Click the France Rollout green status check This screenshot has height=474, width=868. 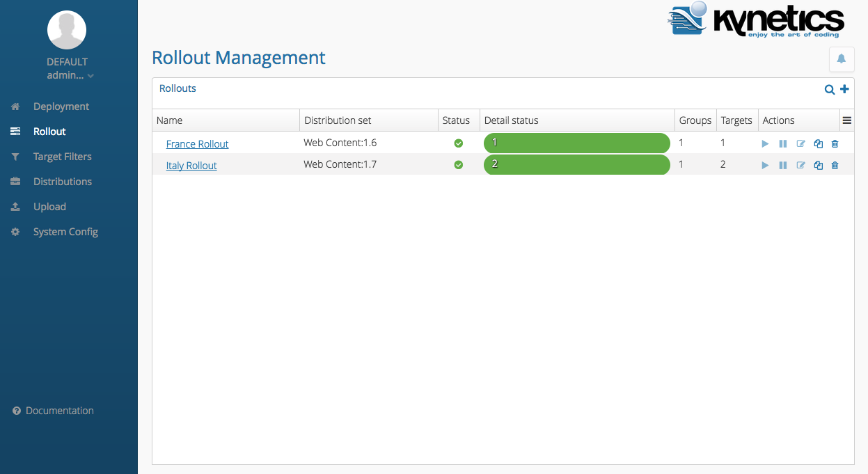[x=458, y=143]
